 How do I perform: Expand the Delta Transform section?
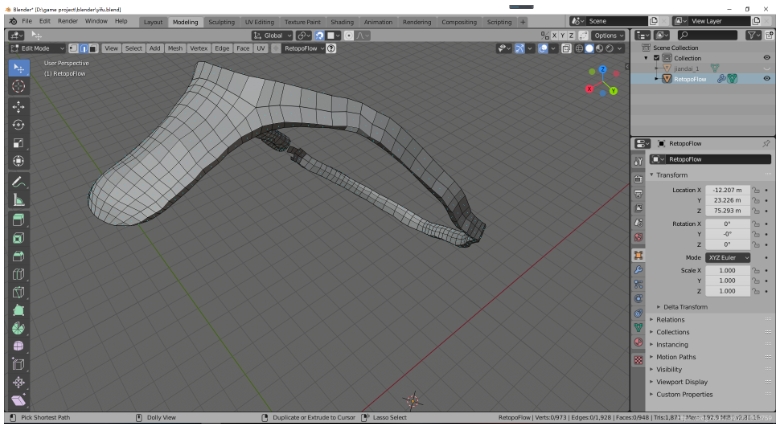[x=684, y=307]
